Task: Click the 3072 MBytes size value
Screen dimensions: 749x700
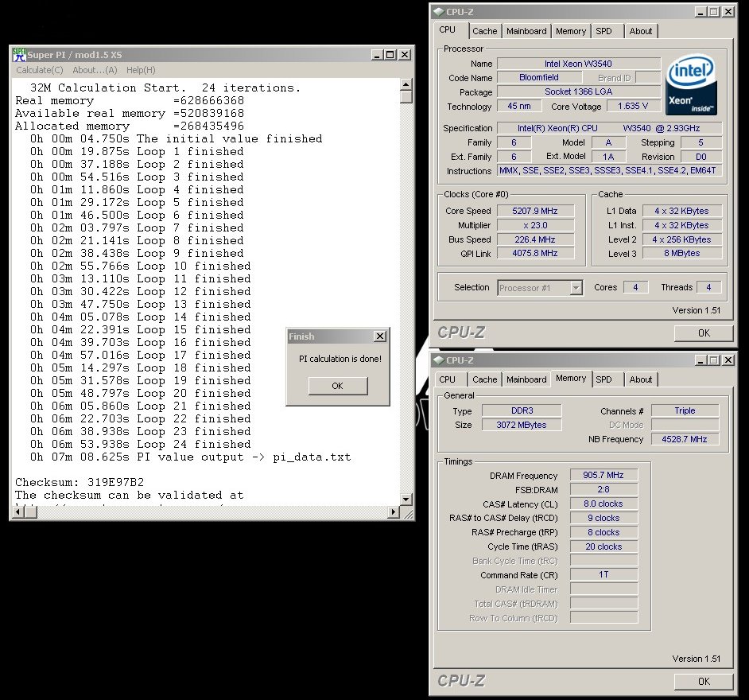Action: pos(522,425)
